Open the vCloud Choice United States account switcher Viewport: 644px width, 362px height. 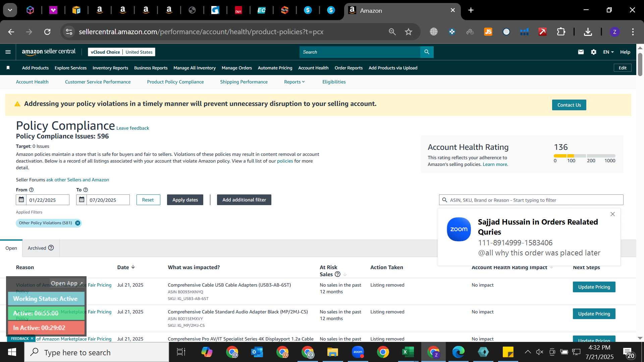click(x=121, y=52)
